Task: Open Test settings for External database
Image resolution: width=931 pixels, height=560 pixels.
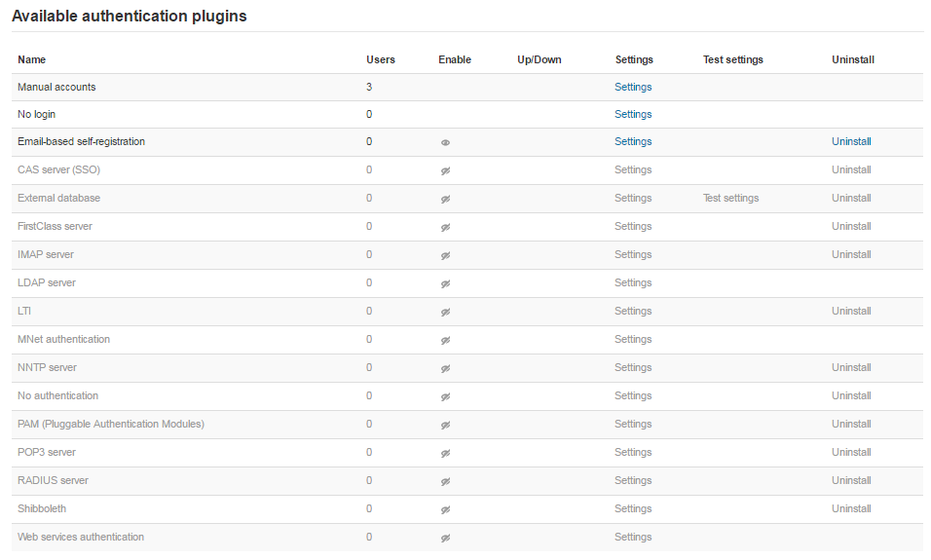Action: [731, 198]
